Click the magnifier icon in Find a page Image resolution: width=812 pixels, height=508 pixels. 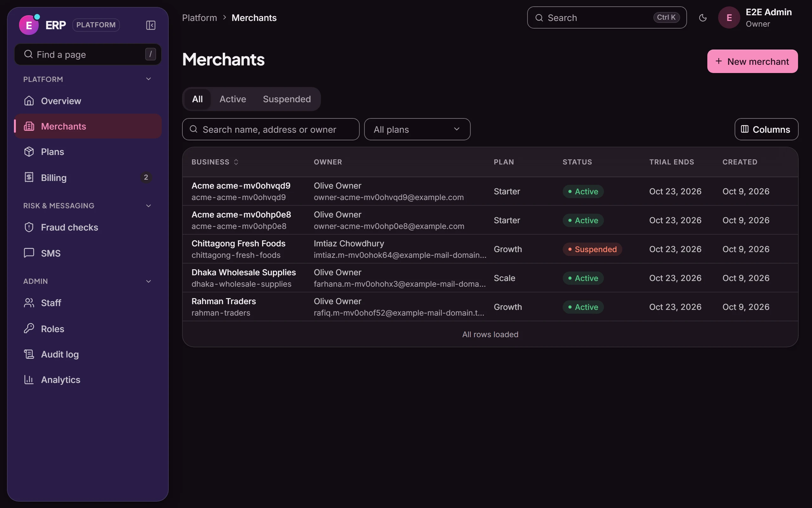[29, 54]
